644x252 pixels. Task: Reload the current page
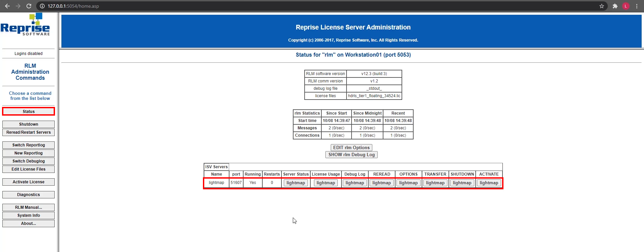click(29, 6)
